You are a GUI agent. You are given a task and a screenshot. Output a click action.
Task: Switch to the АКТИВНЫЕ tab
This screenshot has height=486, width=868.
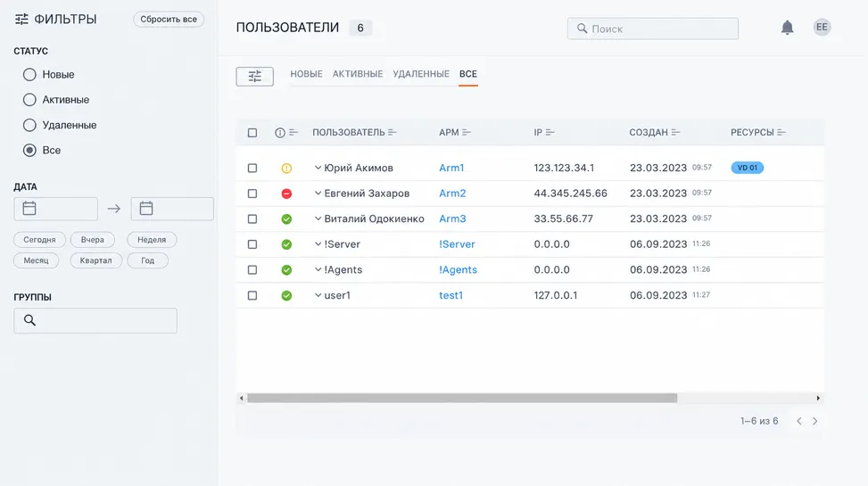(x=358, y=74)
